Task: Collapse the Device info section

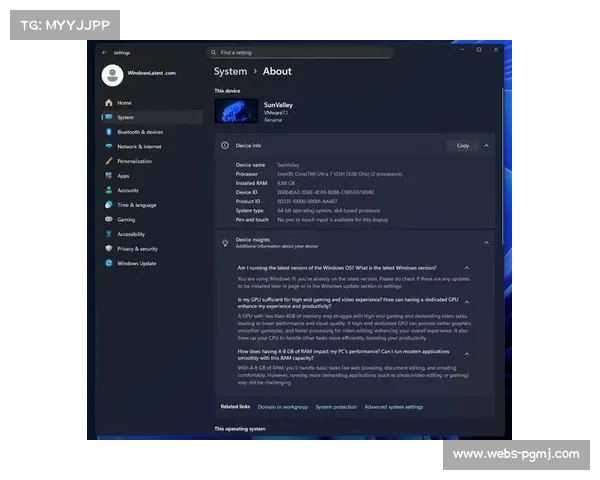Action: (486, 145)
